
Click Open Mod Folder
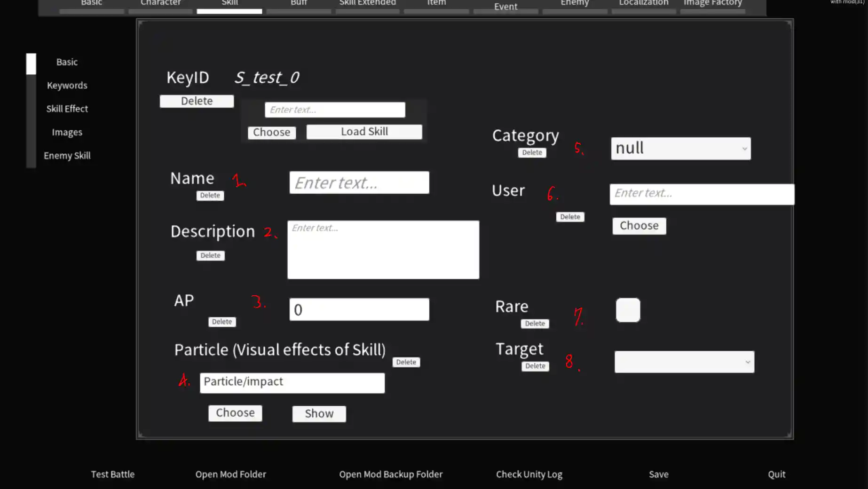point(231,474)
